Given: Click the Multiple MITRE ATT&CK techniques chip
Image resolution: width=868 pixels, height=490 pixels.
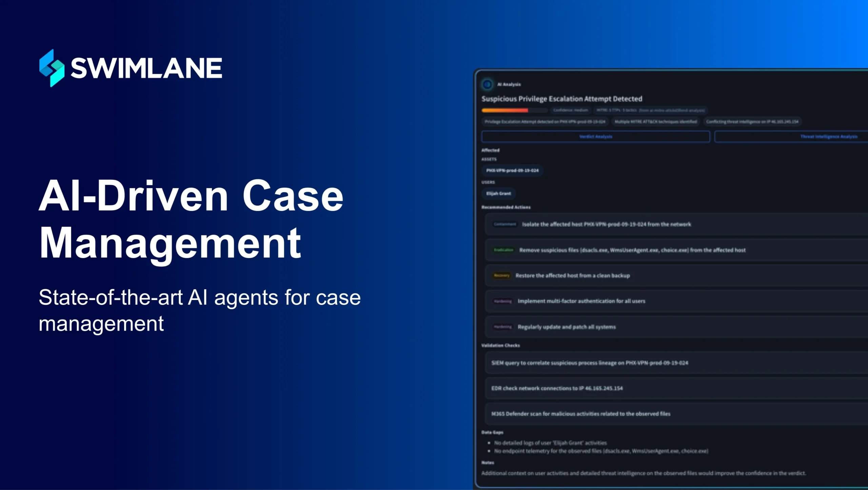Looking at the screenshot, I should 656,122.
